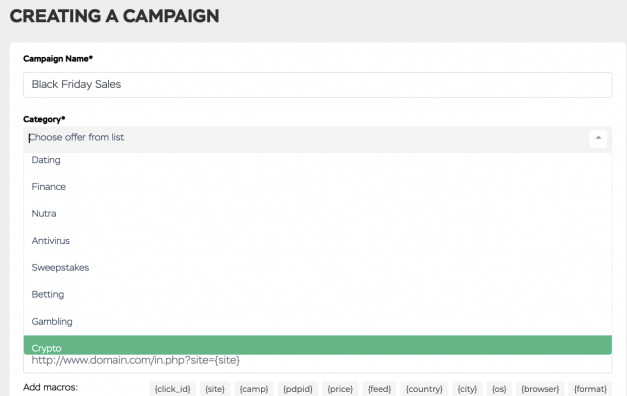The image size is (627, 396).
Task: Add the {price} macro tag
Action: (340, 389)
